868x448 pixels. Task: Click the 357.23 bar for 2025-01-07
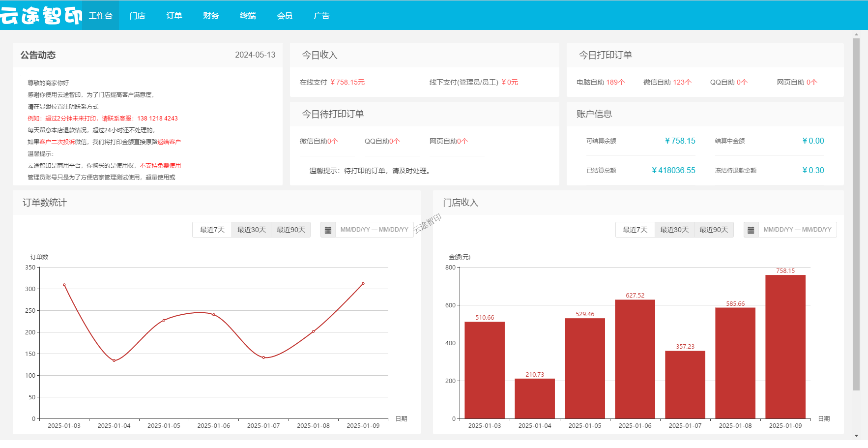point(685,385)
